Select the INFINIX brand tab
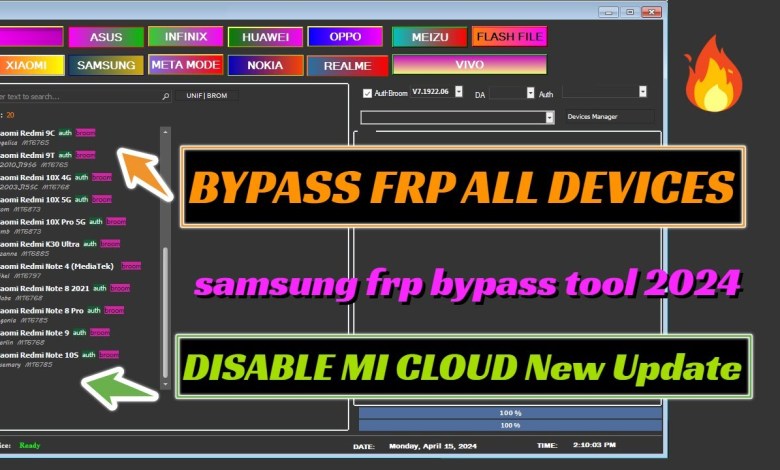 tap(186, 37)
